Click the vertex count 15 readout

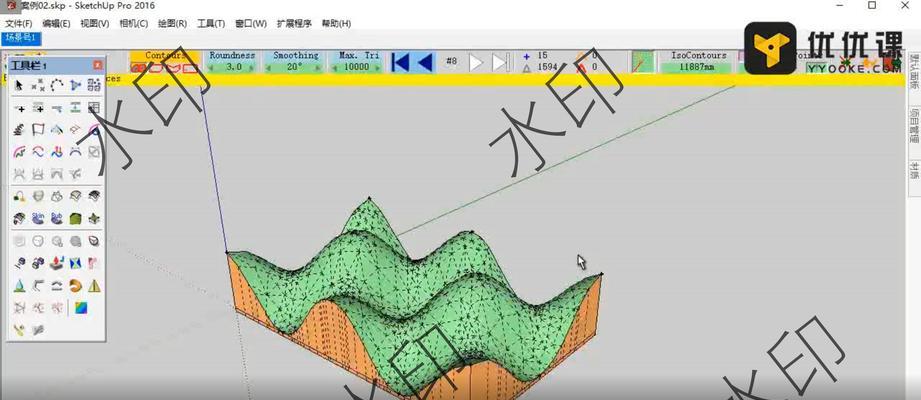click(x=543, y=56)
